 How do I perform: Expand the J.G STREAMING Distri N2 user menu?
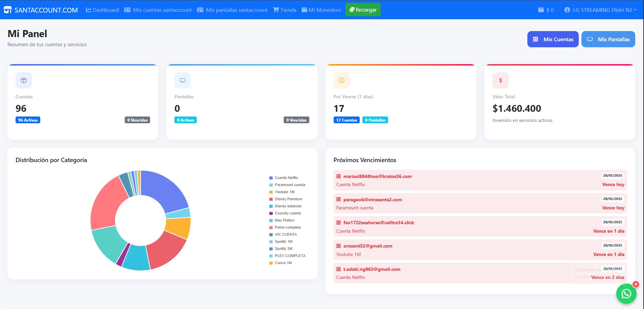click(x=600, y=10)
